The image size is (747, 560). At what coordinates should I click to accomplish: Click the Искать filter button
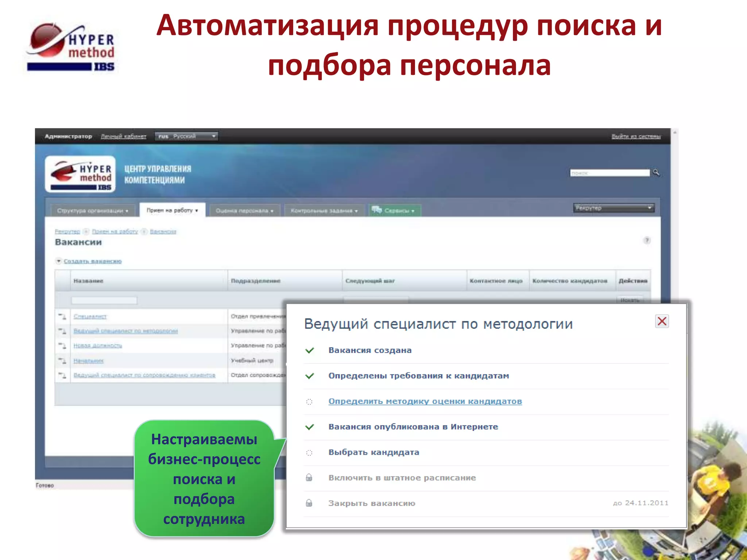(630, 300)
